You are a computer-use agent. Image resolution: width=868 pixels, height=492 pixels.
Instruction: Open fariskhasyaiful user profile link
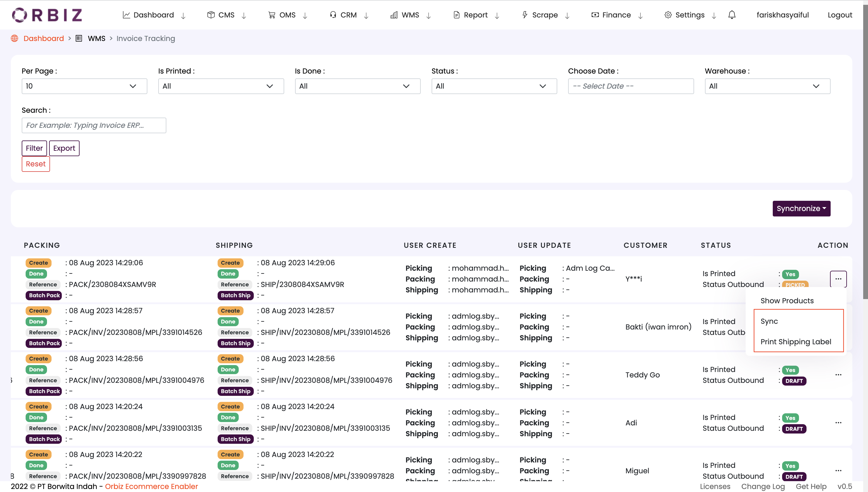coord(782,15)
